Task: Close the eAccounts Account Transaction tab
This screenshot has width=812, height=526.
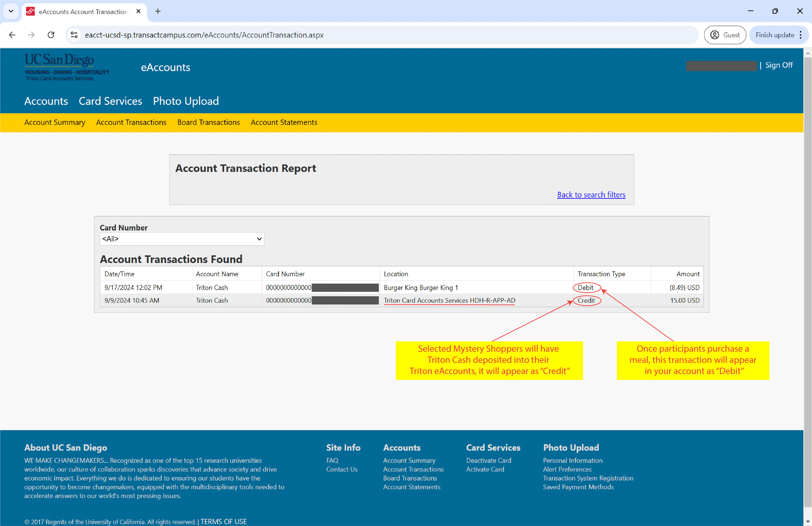Action: pyautogui.click(x=139, y=11)
